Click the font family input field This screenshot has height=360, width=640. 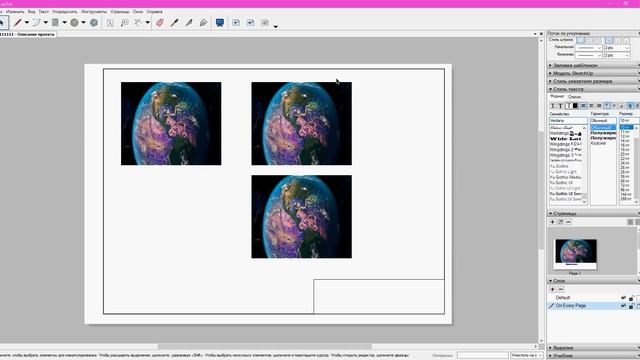pyautogui.click(x=568, y=121)
